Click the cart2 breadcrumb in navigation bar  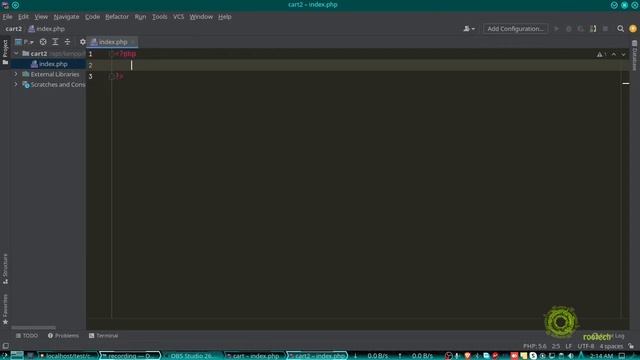(13, 29)
